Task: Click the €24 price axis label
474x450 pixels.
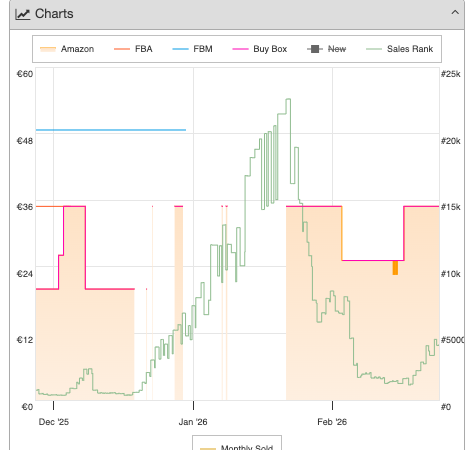Action: pyautogui.click(x=25, y=274)
